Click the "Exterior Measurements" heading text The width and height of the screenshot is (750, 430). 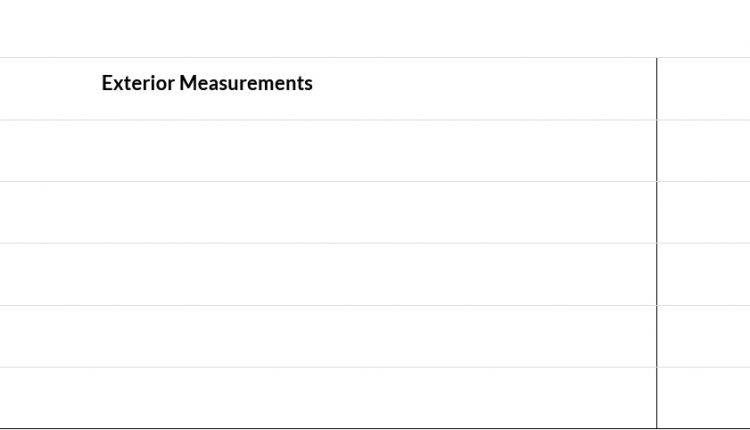[x=207, y=83]
